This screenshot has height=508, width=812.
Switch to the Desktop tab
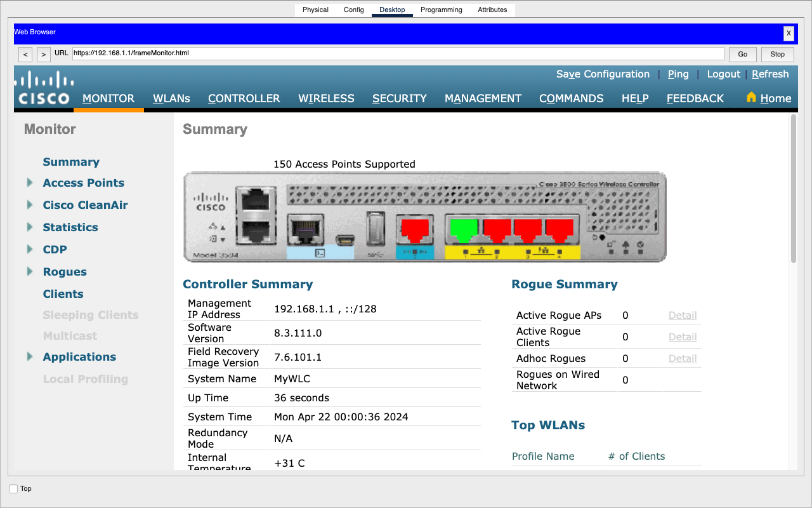tap(392, 10)
